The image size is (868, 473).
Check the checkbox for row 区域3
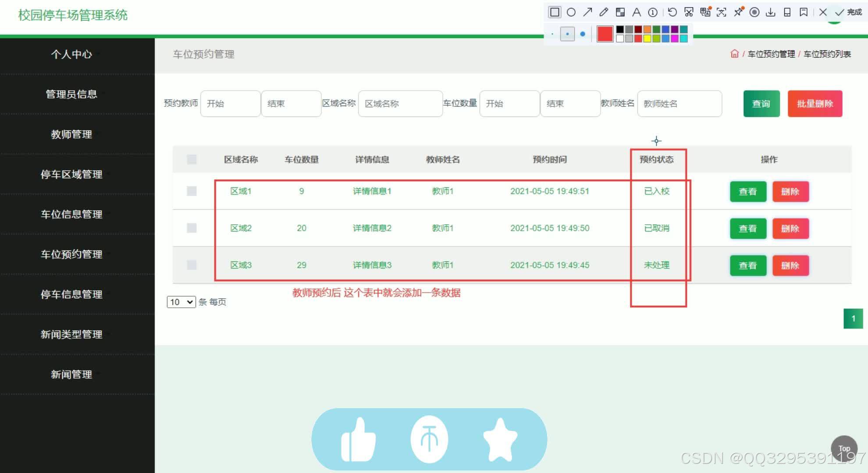(192, 265)
